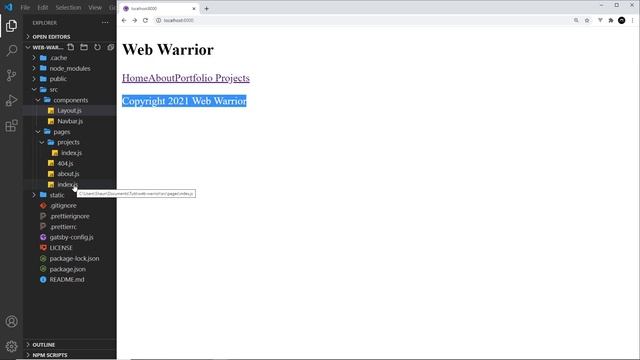640x360 pixels.
Task: Follow the Portfolio Projects link
Action: [212, 78]
